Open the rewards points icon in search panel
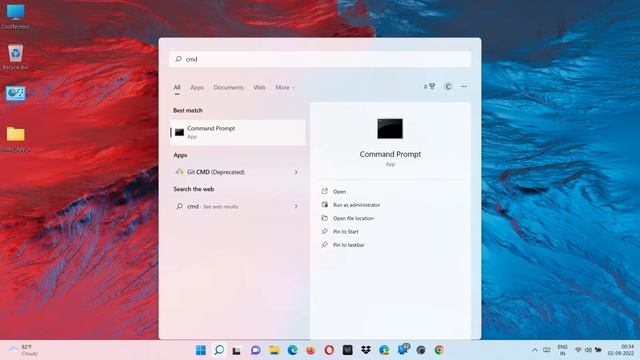Screen dimensions: 640x360 click(429, 87)
